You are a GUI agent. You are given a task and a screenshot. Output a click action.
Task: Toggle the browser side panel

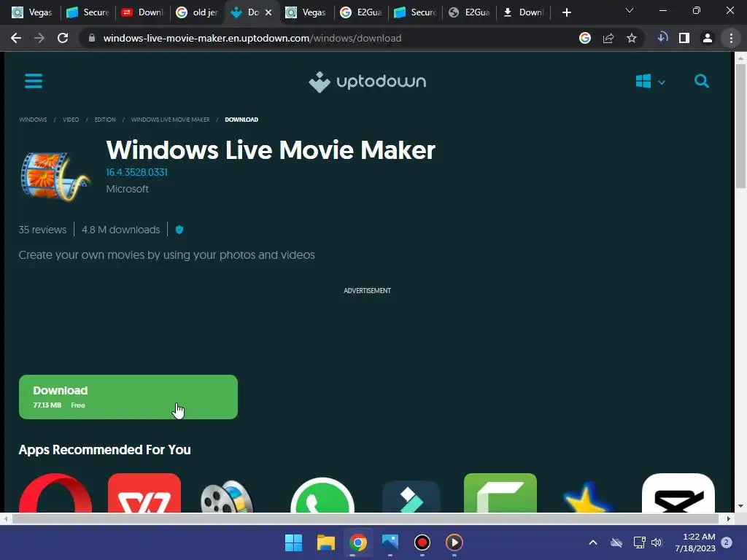coord(684,38)
